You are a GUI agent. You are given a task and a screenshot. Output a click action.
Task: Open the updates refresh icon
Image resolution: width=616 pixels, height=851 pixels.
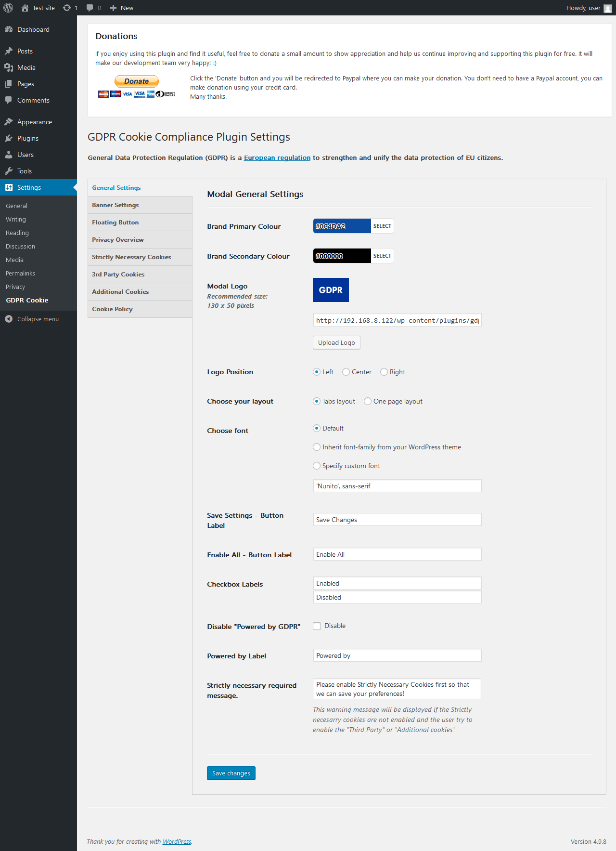tap(67, 8)
